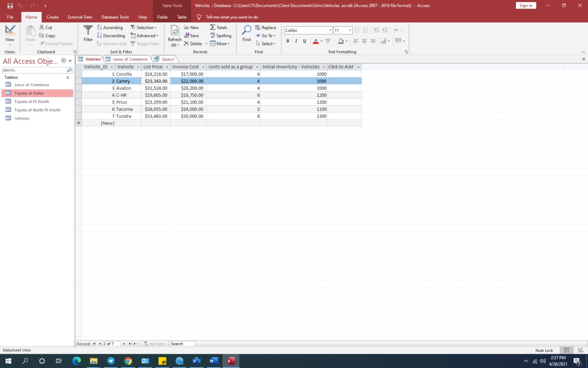Viewport: 588px width, 368px height.
Task: Click the record navigator Search field
Action: [x=182, y=344]
